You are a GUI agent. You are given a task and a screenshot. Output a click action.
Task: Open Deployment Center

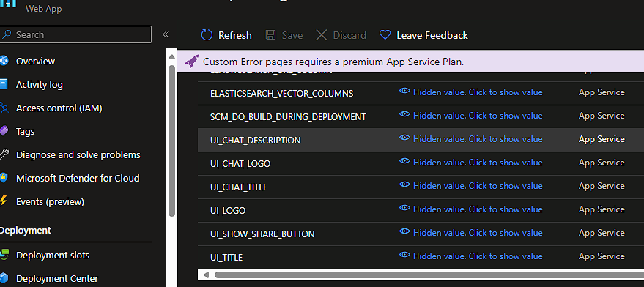(57, 278)
